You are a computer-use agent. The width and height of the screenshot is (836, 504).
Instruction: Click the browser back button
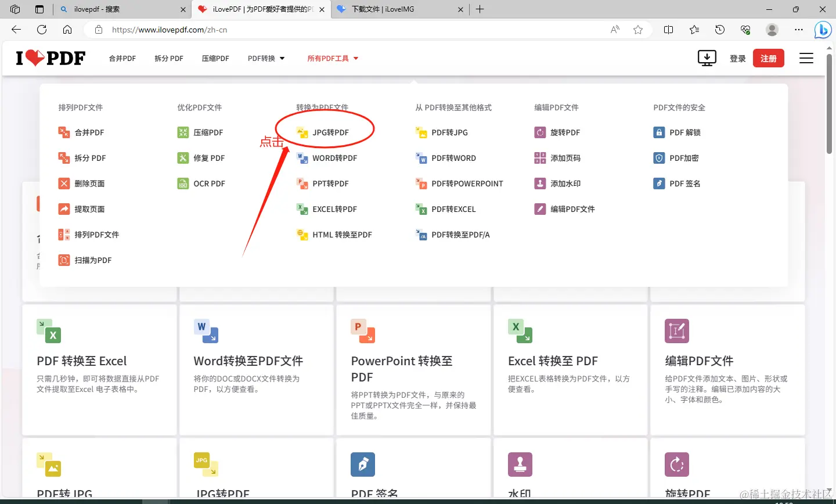(x=16, y=30)
